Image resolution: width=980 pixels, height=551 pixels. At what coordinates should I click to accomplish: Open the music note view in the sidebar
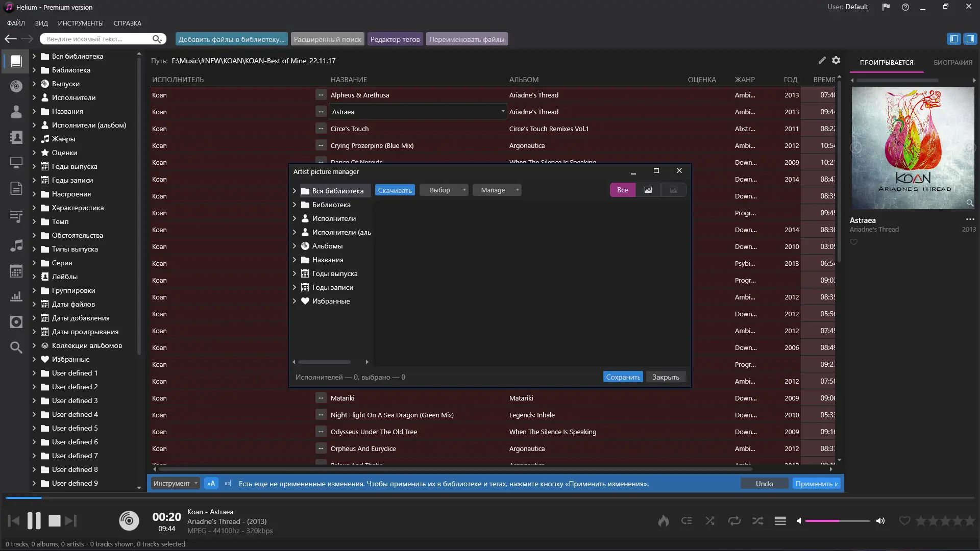[16, 245]
